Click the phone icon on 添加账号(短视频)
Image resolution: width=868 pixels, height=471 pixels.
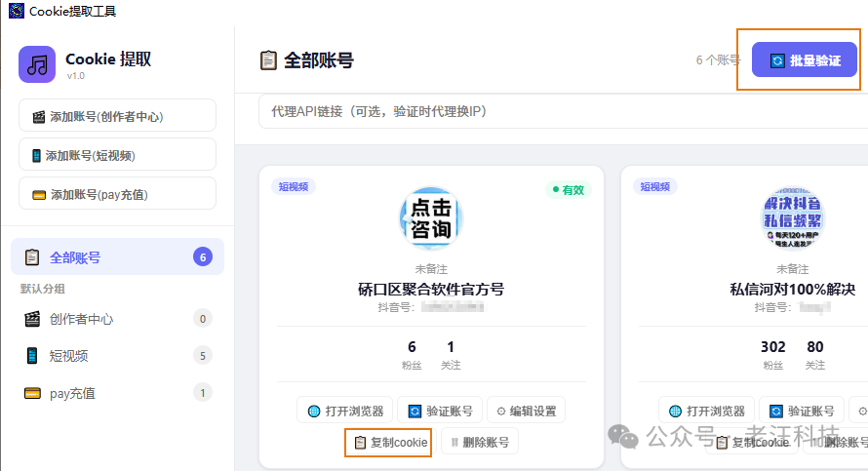click(36, 155)
